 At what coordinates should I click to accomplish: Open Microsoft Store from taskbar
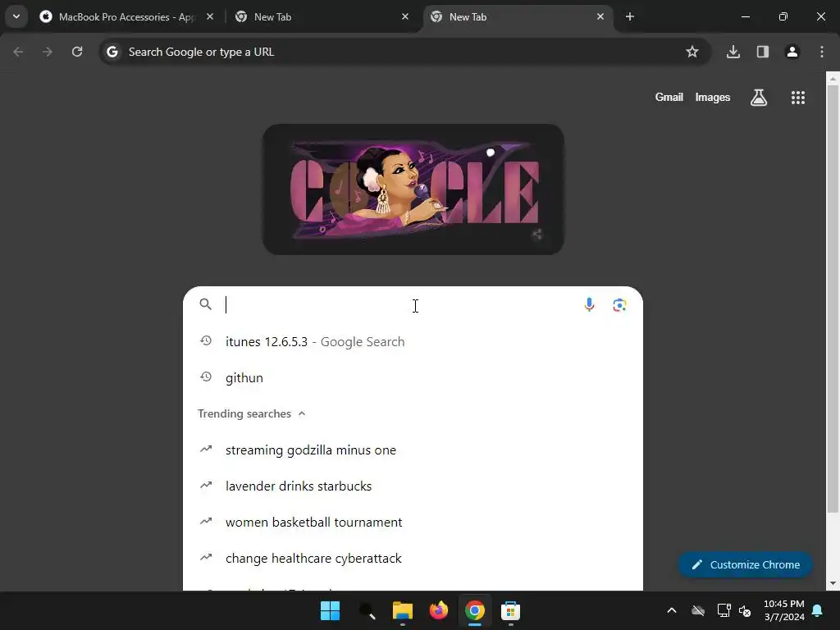tap(510, 610)
